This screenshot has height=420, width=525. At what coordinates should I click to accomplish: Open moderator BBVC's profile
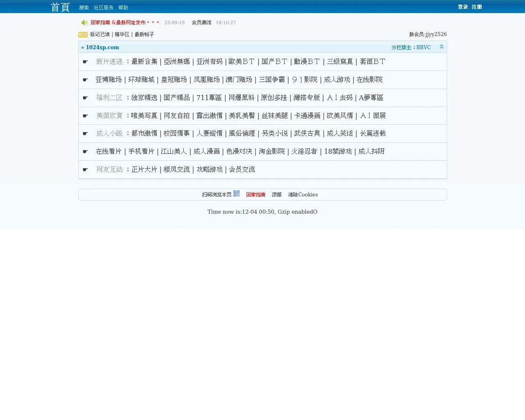[x=424, y=47]
